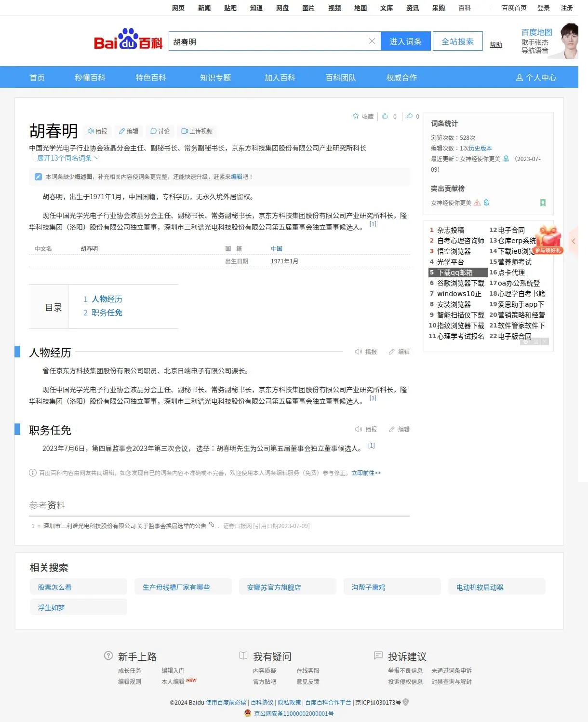Close the sidebar ad with X
This screenshot has height=722, width=588.
coord(545,341)
